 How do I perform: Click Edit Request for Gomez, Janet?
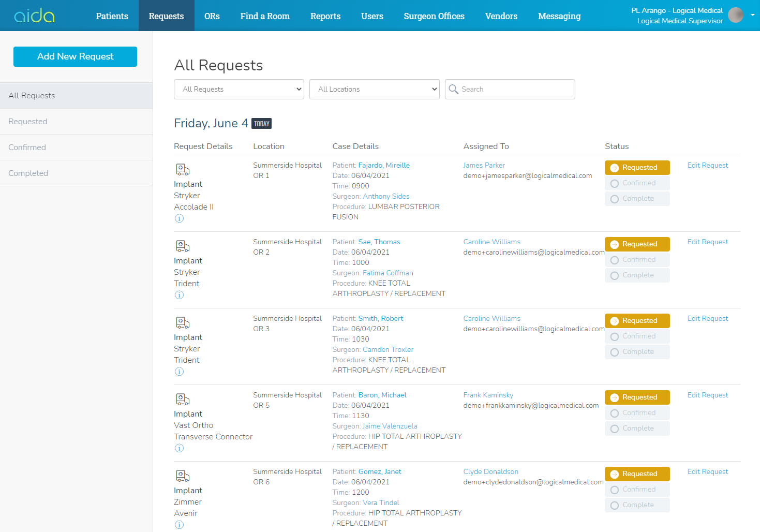(707, 471)
